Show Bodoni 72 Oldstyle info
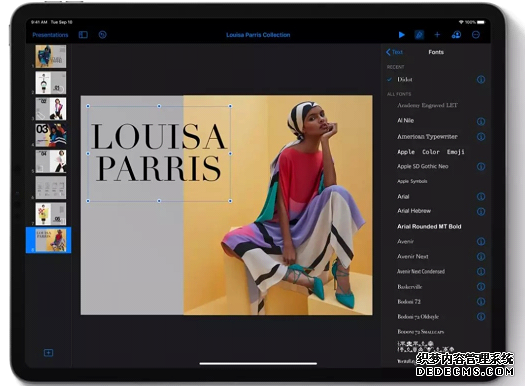The height and width of the screenshot is (386, 525). [x=481, y=317]
